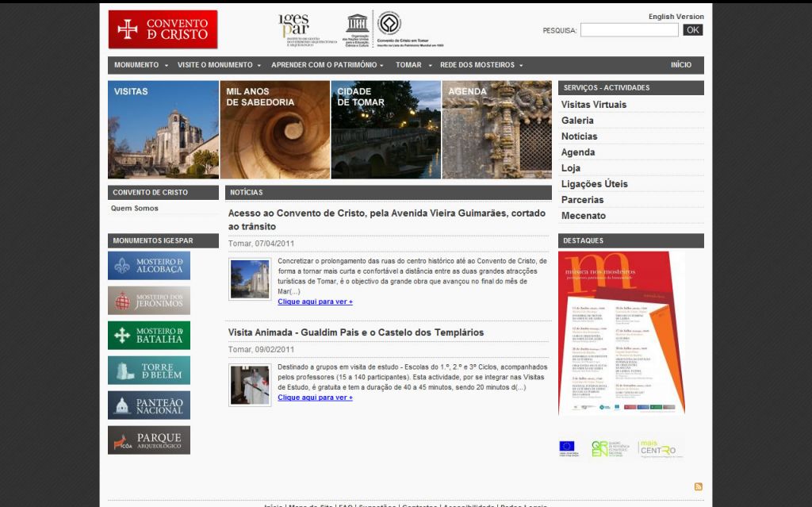Go to Início in the navigation bar
Image resolution: width=812 pixels, height=507 pixels.
point(680,65)
